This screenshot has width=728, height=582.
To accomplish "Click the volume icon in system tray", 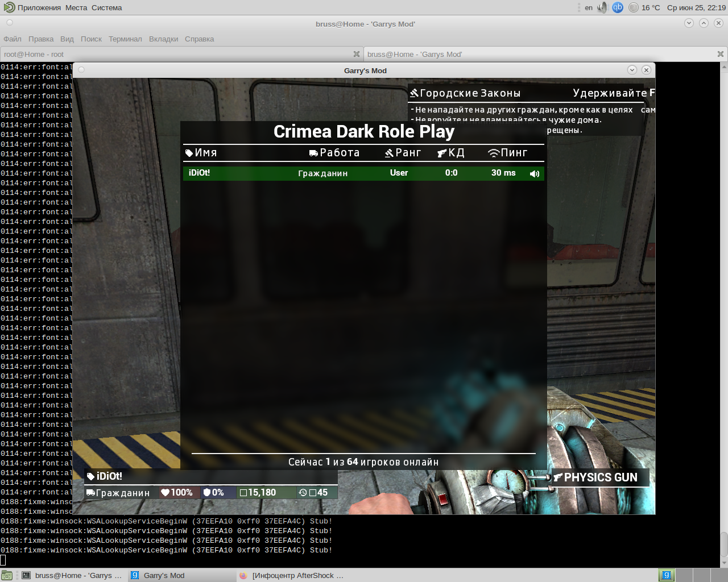I will (x=602, y=7).
